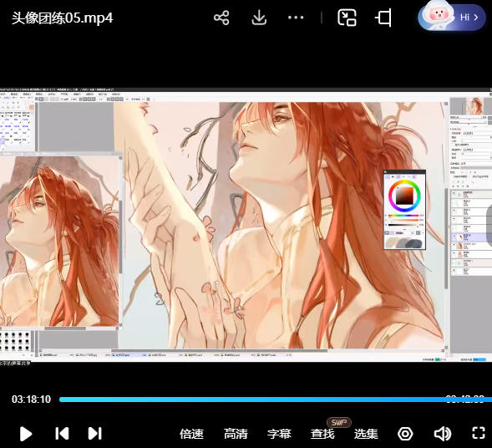Download the video using the download icon
The image size is (492, 448).
pos(259,18)
